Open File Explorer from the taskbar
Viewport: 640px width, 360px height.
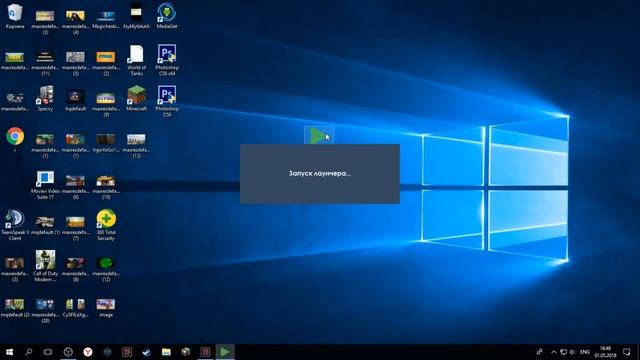(166, 352)
